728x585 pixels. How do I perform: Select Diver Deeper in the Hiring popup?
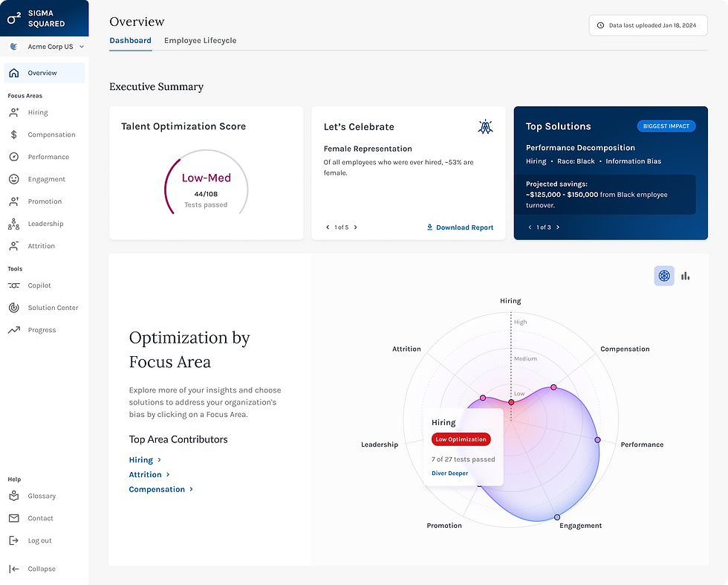coord(449,473)
